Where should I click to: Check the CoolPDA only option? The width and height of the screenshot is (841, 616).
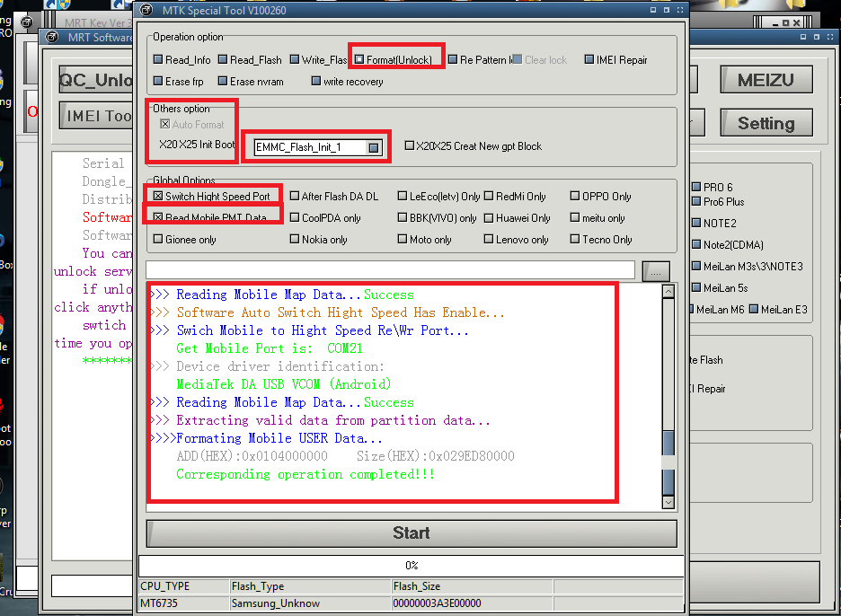[x=295, y=217]
